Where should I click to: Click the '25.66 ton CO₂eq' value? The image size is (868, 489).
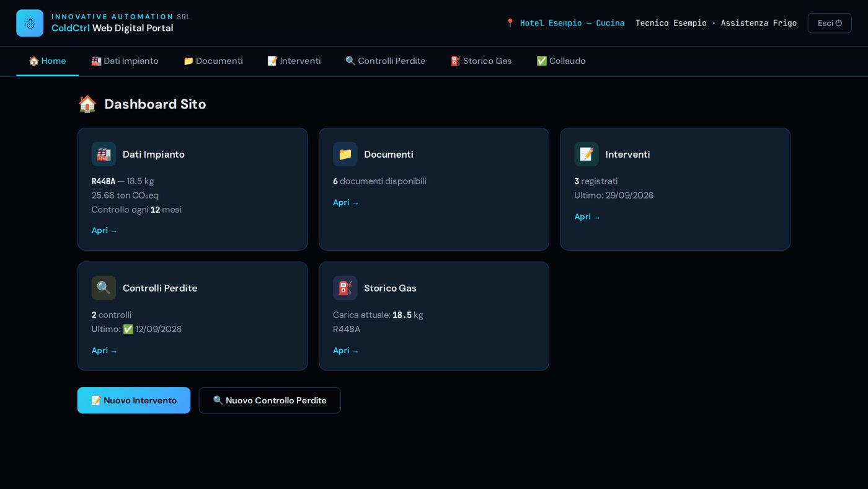[125, 195]
